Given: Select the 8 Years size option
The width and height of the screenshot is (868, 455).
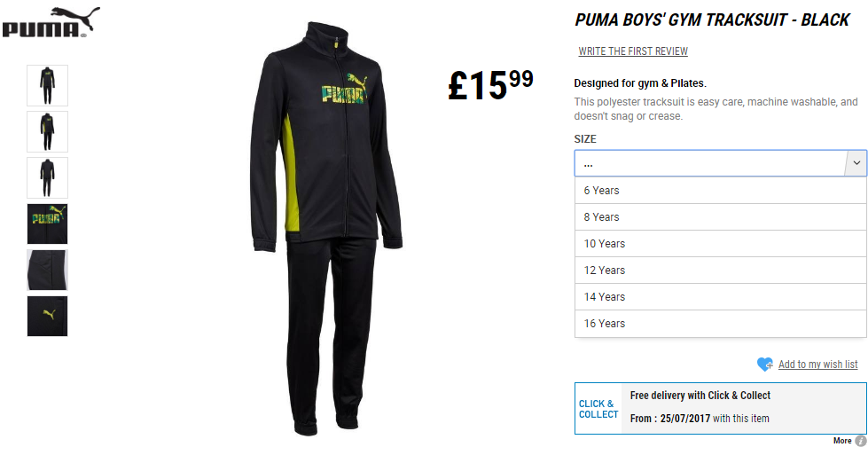Looking at the screenshot, I should coord(721,217).
